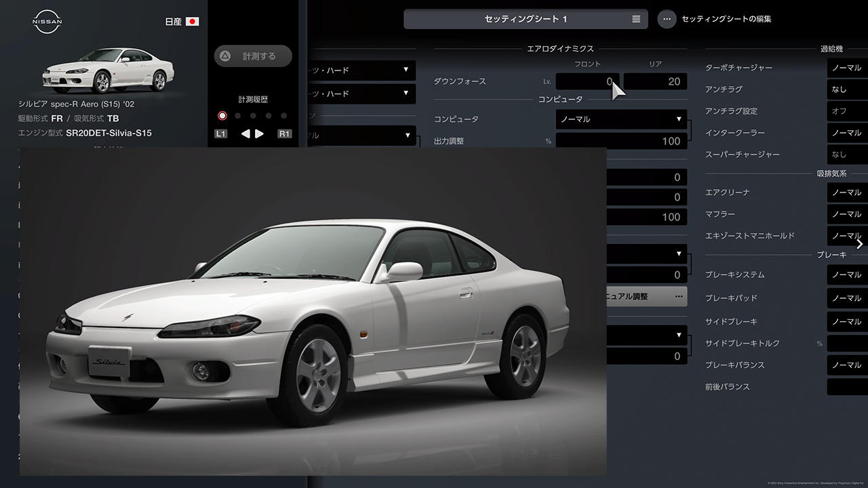Open ターボチャージャー ノーマル selector
Image resolution: width=868 pixels, height=488 pixels.
[847, 68]
